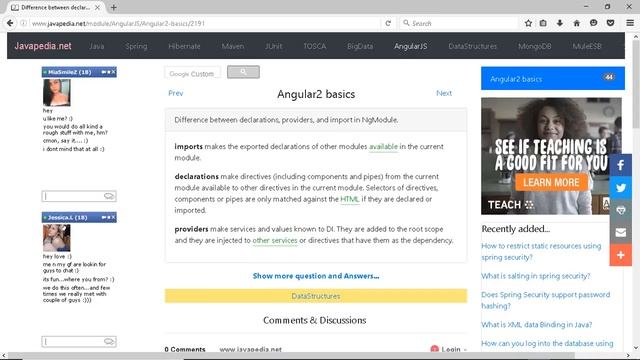Open the Firefox hamburger menu
640x360 pixels.
point(630,23)
